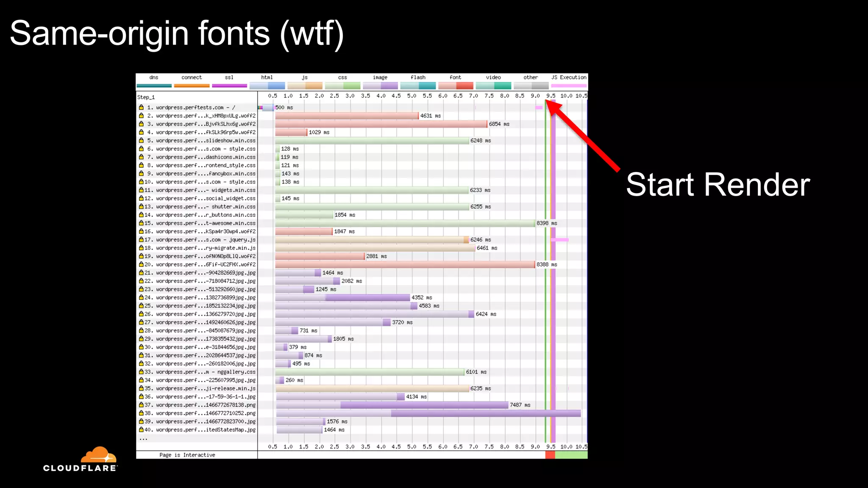
Task: Select row 7 dashicons.min.css
Action: click(197, 157)
